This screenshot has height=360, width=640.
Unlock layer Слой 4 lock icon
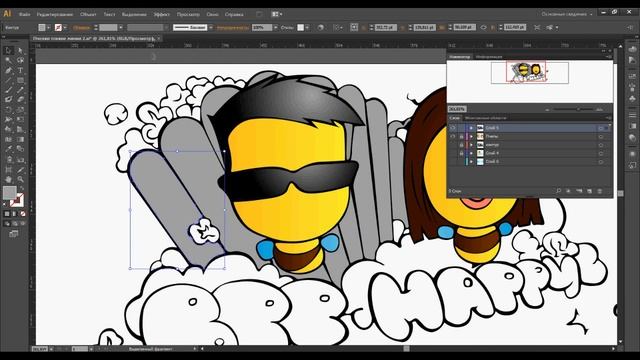pos(461,153)
